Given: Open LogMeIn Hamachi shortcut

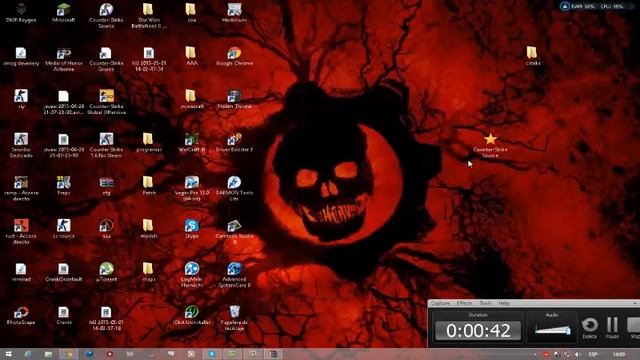Looking at the screenshot, I should pyautogui.click(x=191, y=275).
